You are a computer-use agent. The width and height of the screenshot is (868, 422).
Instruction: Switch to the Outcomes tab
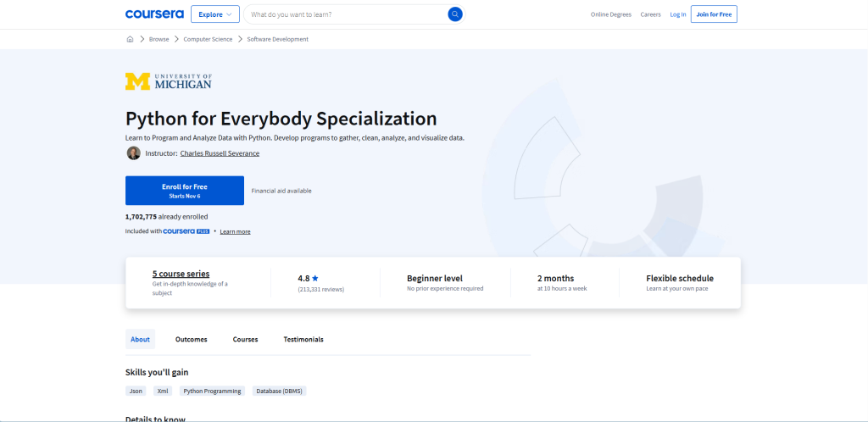pos(192,340)
